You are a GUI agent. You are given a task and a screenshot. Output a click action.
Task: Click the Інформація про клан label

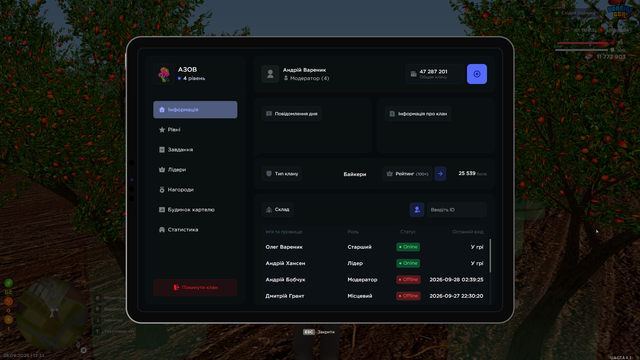coord(418,114)
